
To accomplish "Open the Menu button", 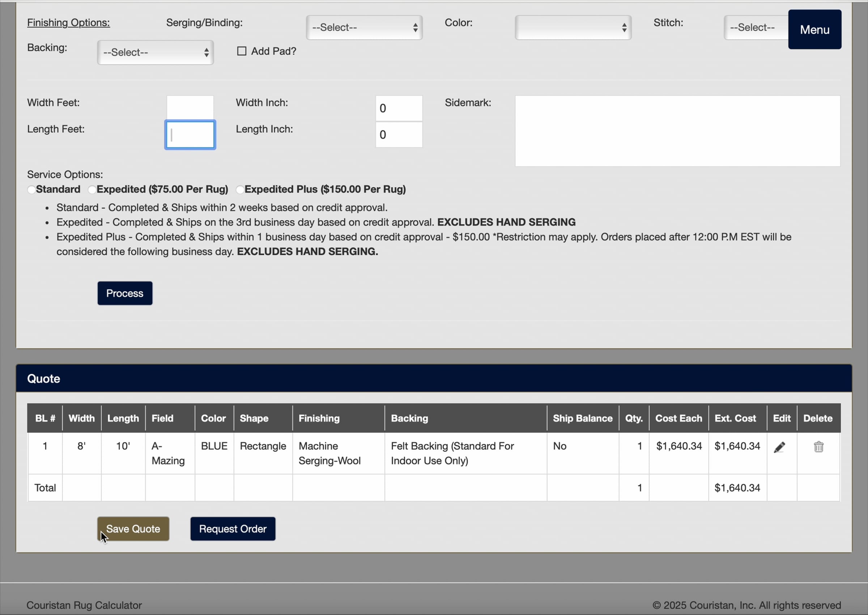I will pyautogui.click(x=814, y=30).
